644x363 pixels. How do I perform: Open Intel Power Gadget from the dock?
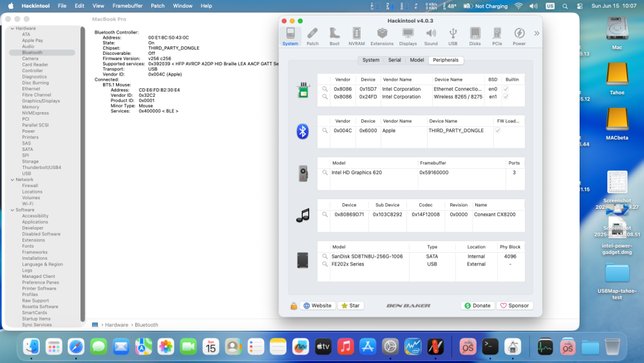click(x=413, y=347)
